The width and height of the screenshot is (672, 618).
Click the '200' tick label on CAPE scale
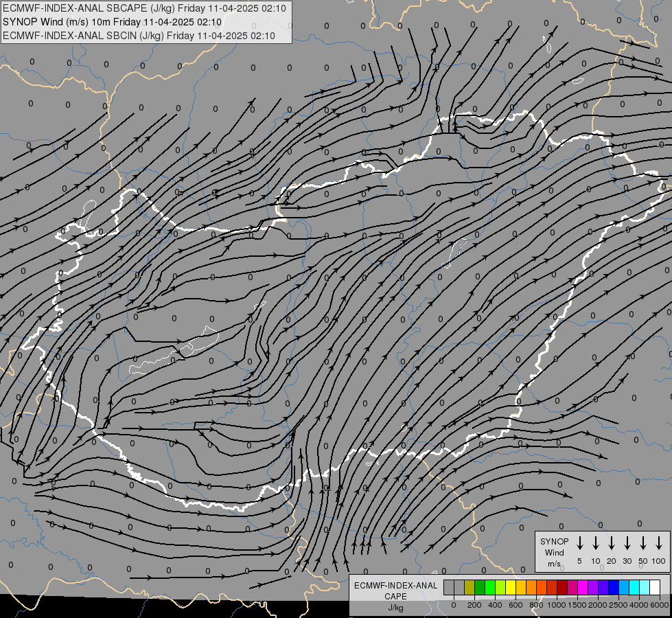[x=474, y=605]
